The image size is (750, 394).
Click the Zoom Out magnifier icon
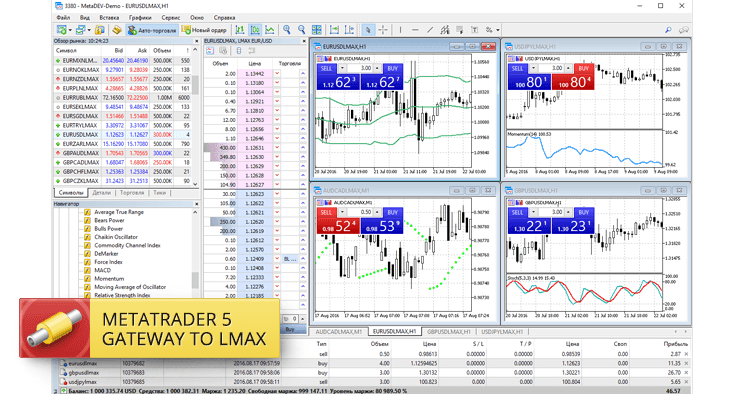pos(301,30)
